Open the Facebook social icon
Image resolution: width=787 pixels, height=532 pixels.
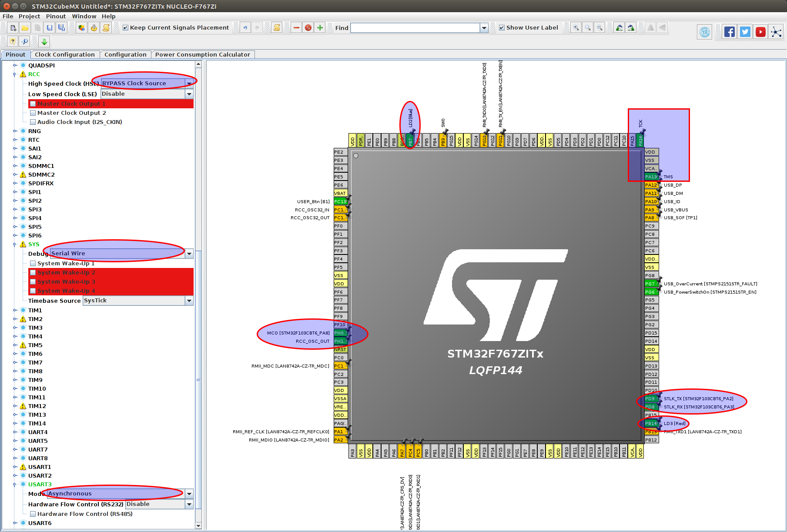pos(729,31)
